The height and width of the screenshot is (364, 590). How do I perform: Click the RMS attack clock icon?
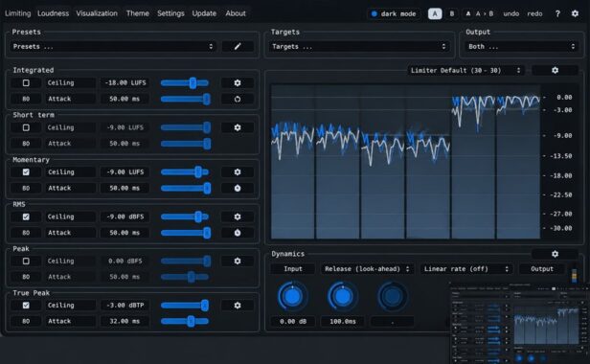pos(238,233)
